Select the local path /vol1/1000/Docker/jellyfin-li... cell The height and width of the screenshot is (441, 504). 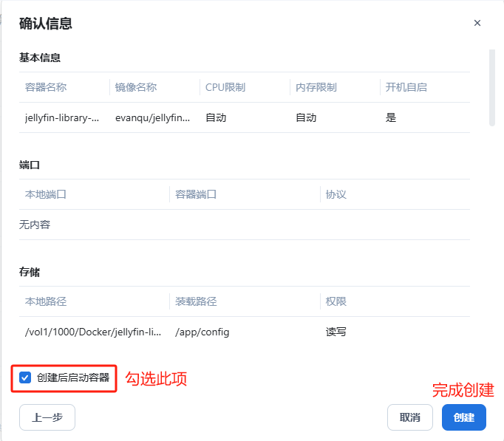(x=93, y=332)
